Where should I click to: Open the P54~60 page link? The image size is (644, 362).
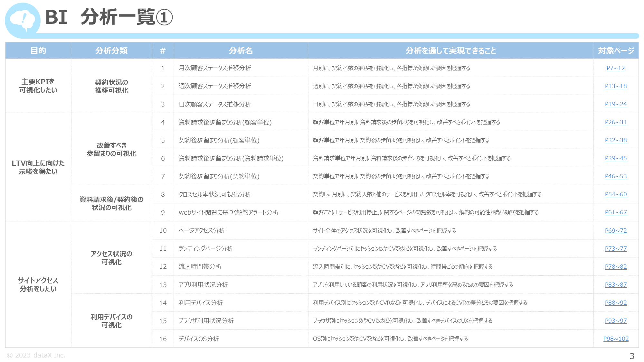tap(616, 194)
